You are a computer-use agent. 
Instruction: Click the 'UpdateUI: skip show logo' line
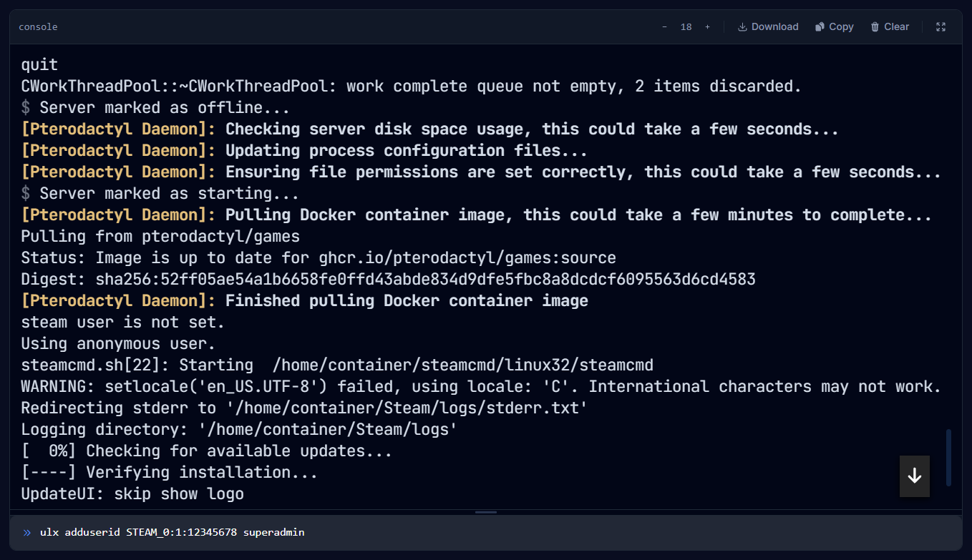[132, 493]
